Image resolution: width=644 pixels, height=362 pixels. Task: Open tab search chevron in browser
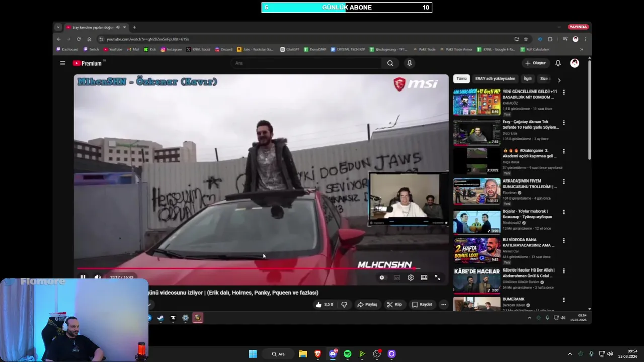[x=58, y=27]
